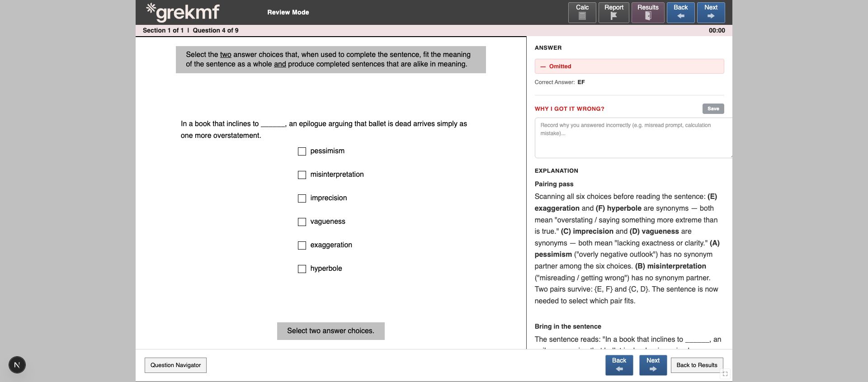Advance with top toolbar Next arrow
This screenshot has width=868, height=382.
click(x=711, y=12)
